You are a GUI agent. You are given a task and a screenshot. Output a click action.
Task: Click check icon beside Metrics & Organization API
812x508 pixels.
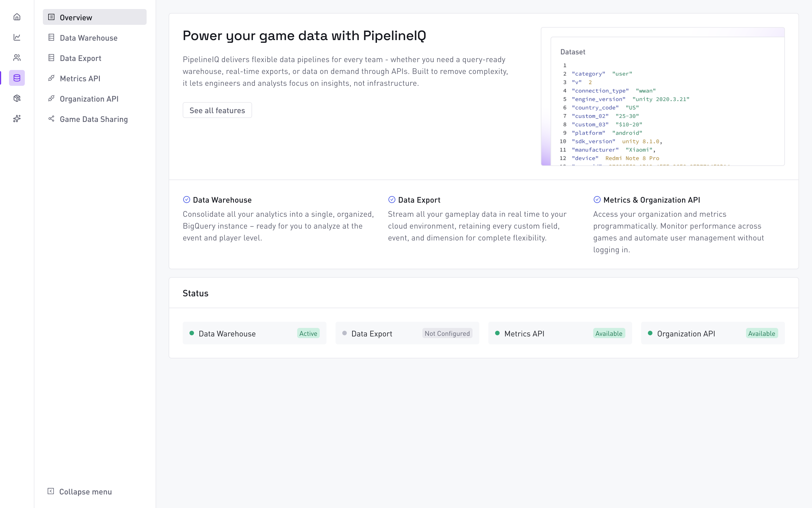(597, 200)
